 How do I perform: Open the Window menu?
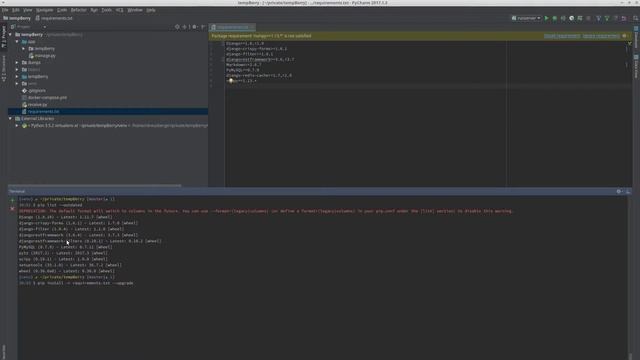(x=135, y=10)
